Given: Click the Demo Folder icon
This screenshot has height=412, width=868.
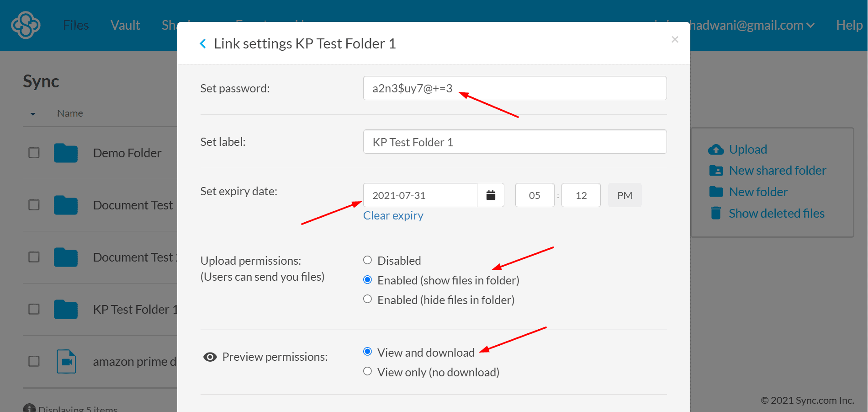Looking at the screenshot, I should tap(66, 153).
